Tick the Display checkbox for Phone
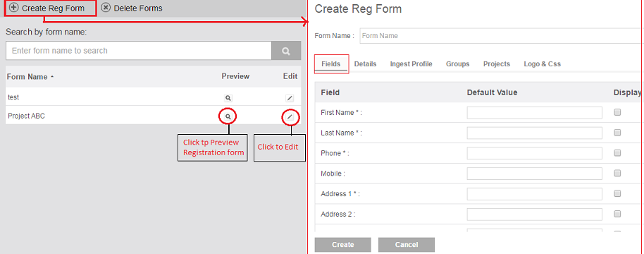This screenshot has height=254, width=644. pyautogui.click(x=617, y=153)
